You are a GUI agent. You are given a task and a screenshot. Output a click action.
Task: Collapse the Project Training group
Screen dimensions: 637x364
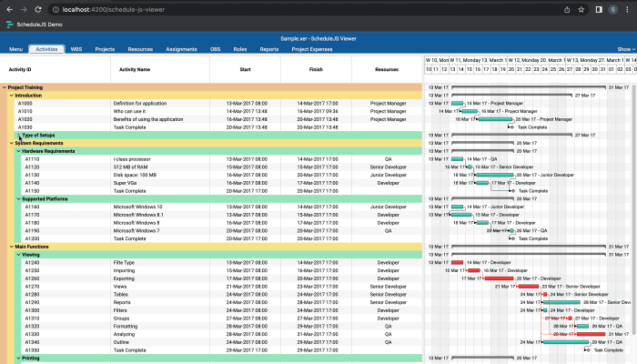pos(5,87)
